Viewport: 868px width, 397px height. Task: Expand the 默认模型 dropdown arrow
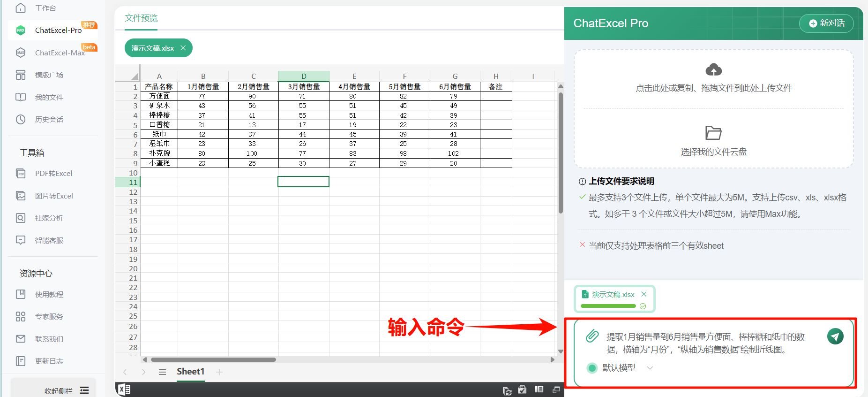(650, 368)
